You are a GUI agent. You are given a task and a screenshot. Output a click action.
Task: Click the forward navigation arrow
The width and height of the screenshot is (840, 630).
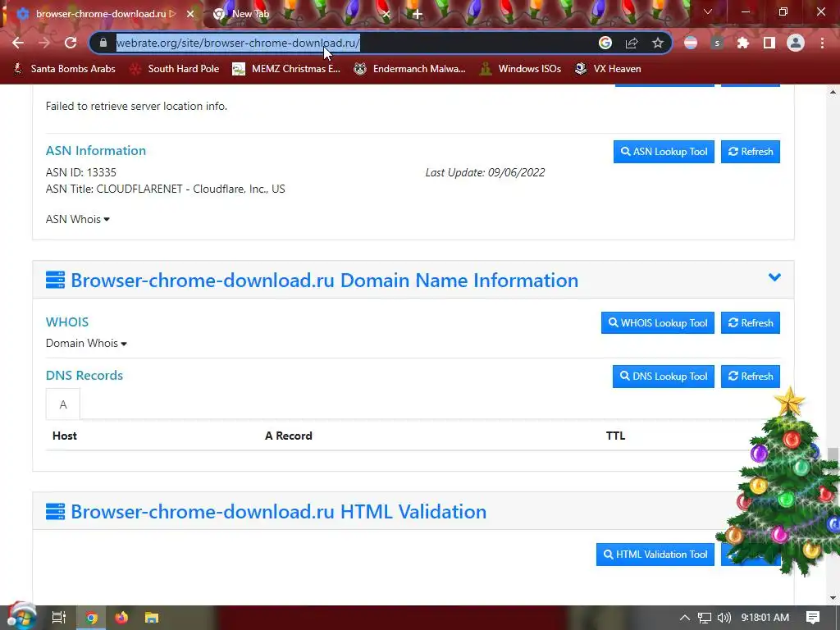pos(44,43)
